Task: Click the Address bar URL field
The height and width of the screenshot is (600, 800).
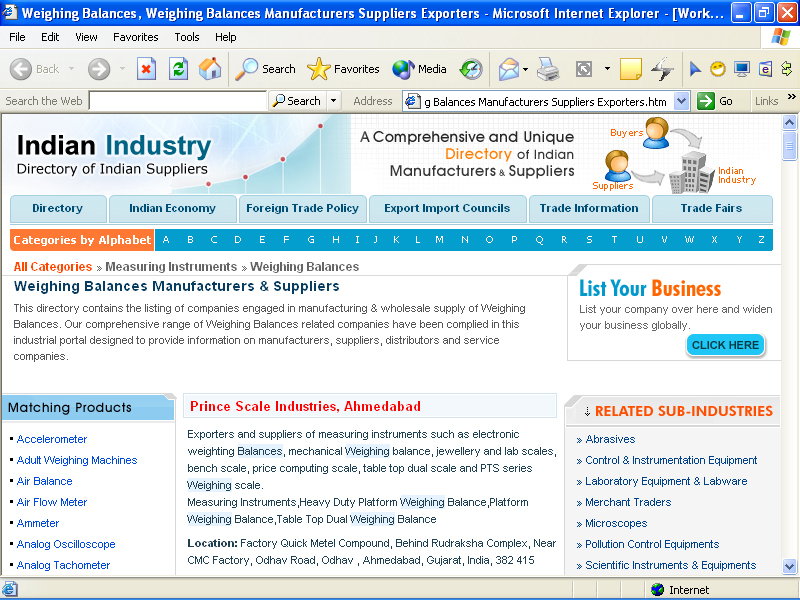Action: tap(545, 102)
